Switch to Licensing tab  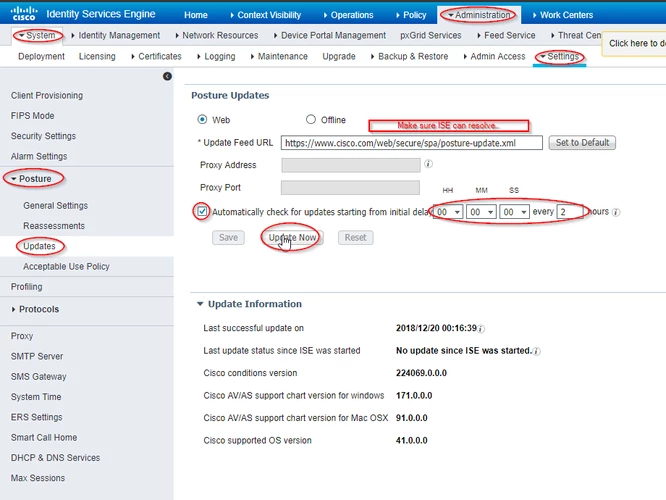point(97,56)
